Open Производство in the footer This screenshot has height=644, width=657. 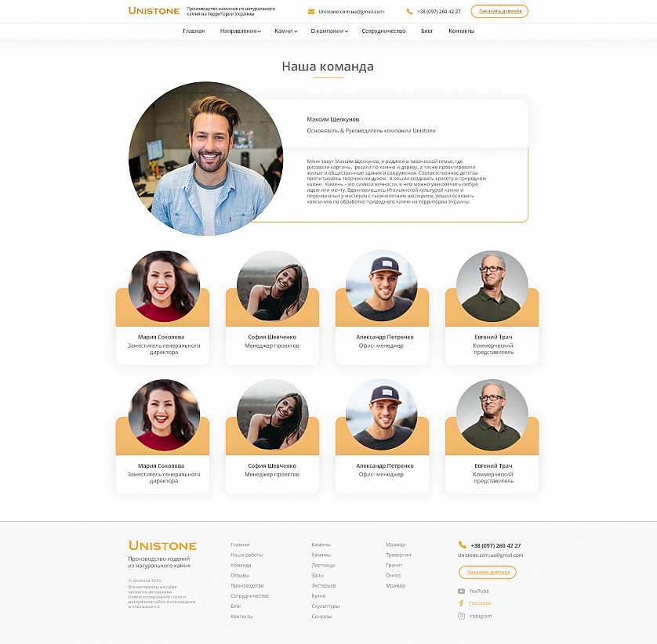247,586
